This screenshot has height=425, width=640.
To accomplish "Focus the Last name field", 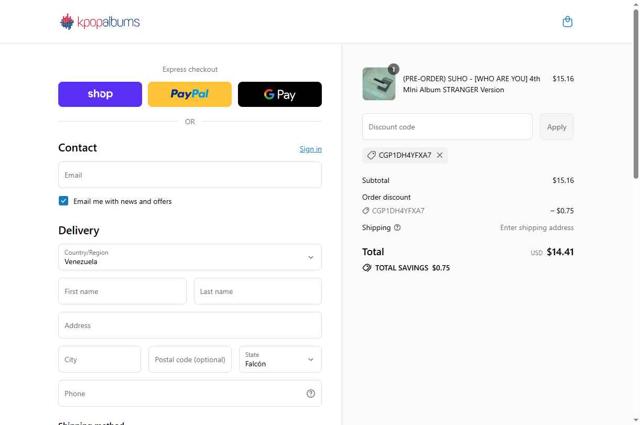I will tap(258, 291).
